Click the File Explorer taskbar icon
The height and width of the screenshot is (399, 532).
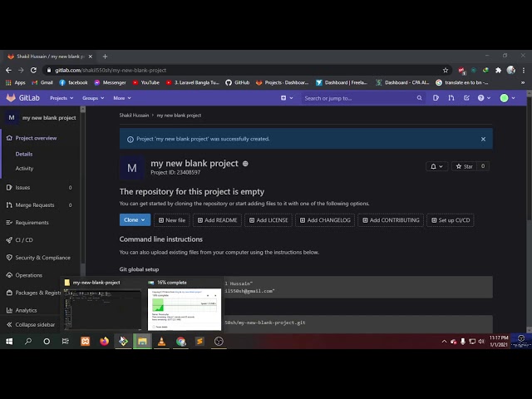pyautogui.click(x=142, y=342)
